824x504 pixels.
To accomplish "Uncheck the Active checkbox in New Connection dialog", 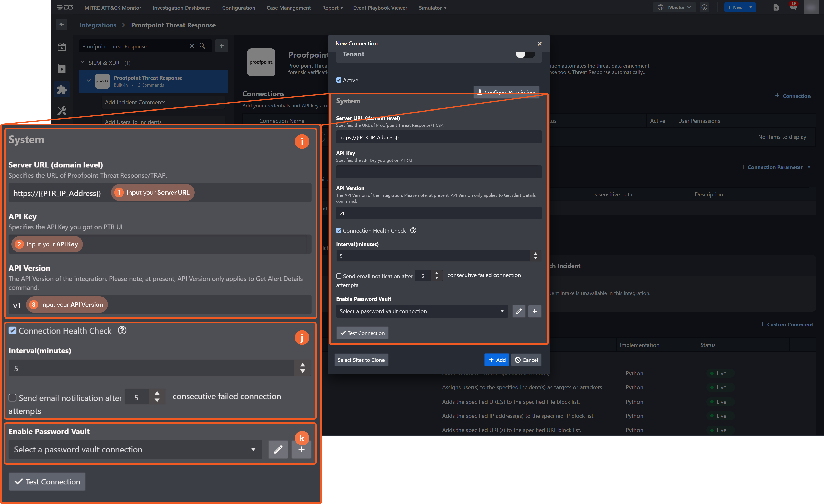I will pyautogui.click(x=339, y=80).
